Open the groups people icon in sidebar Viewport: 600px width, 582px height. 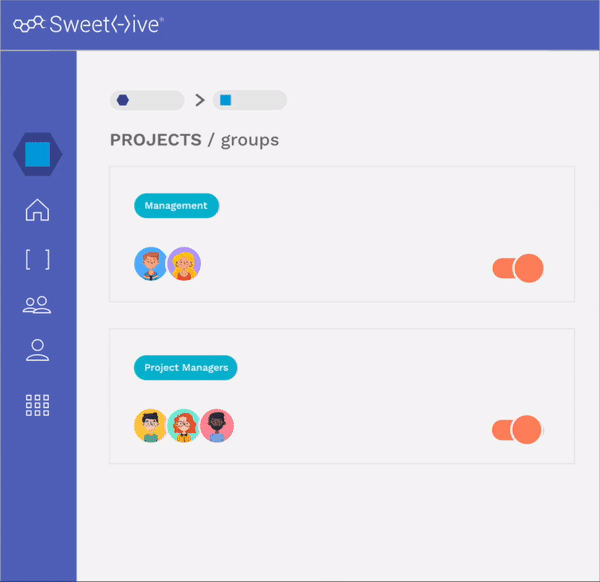point(37,305)
